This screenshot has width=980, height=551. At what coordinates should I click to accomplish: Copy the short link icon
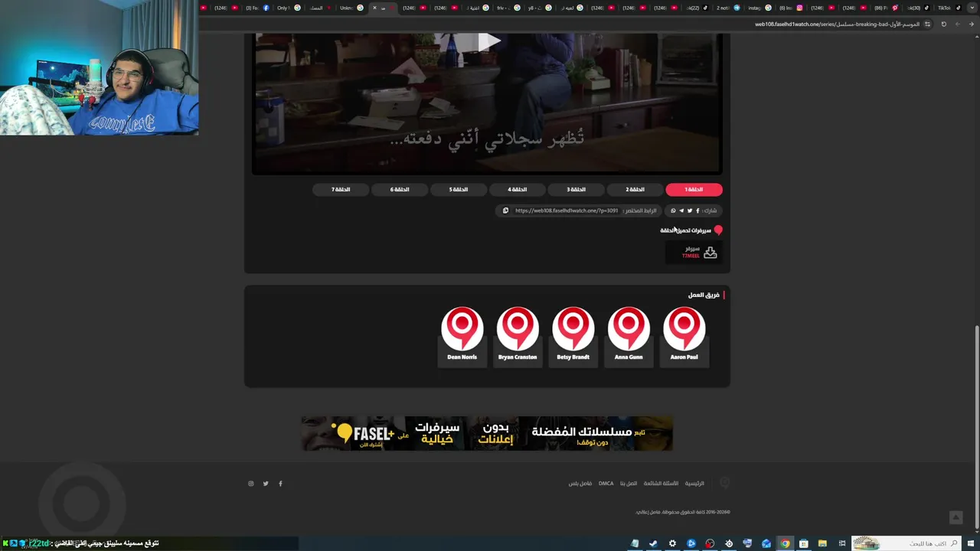coord(505,210)
